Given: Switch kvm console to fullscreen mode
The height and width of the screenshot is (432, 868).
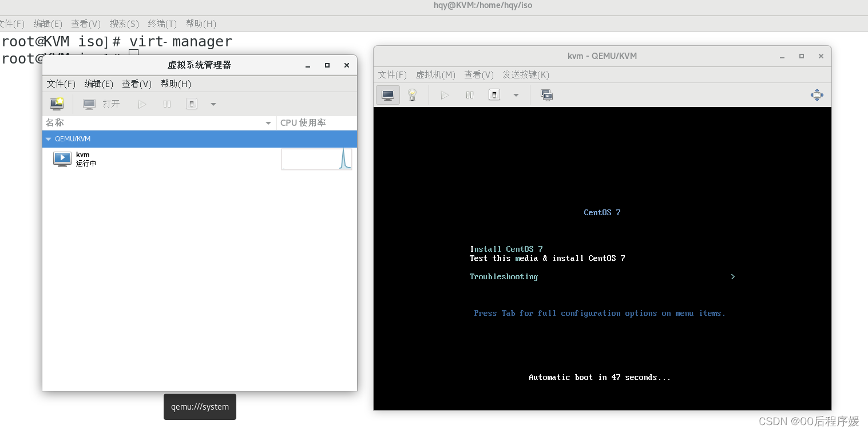Looking at the screenshot, I should pyautogui.click(x=817, y=95).
